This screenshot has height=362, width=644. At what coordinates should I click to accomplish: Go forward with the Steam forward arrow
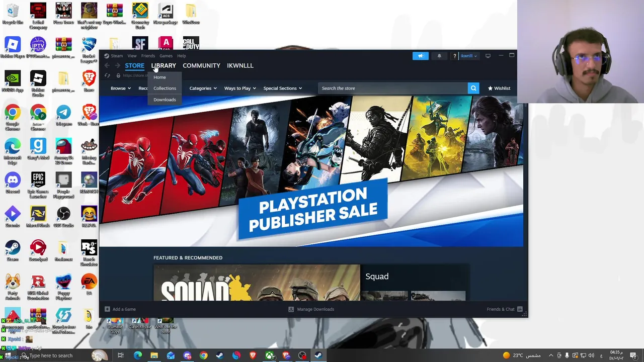[117, 65]
